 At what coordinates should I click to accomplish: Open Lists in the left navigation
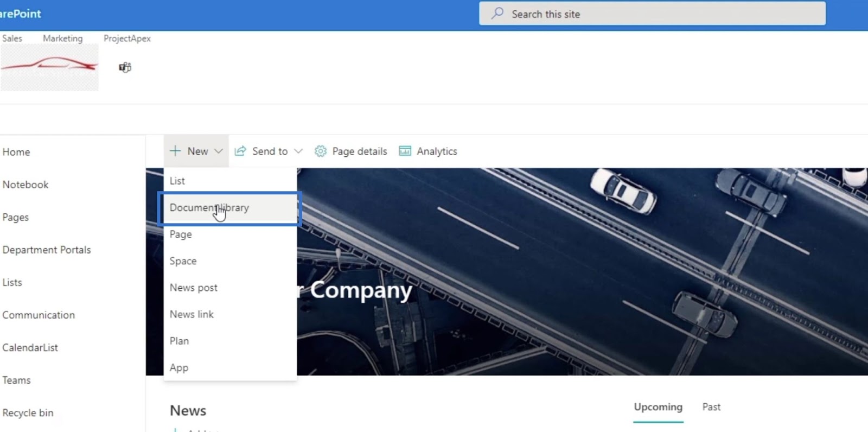tap(12, 282)
